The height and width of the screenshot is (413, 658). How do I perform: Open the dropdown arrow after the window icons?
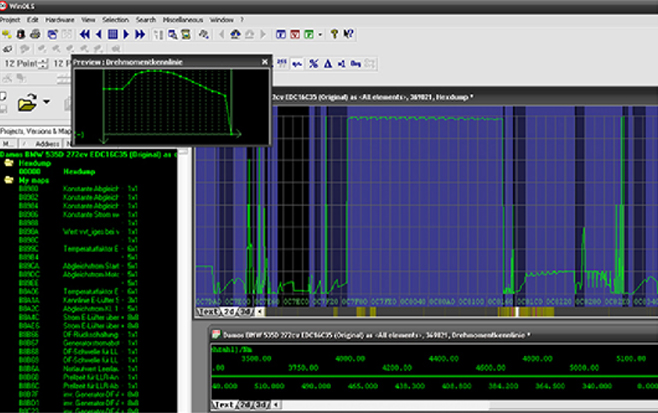320,34
